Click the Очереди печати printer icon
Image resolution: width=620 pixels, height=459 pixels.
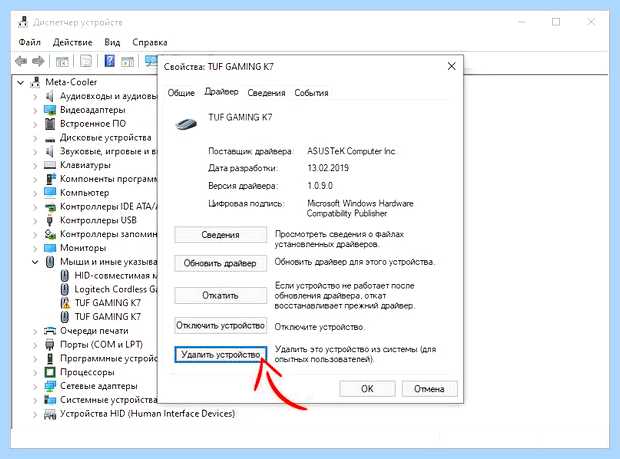[x=50, y=331]
